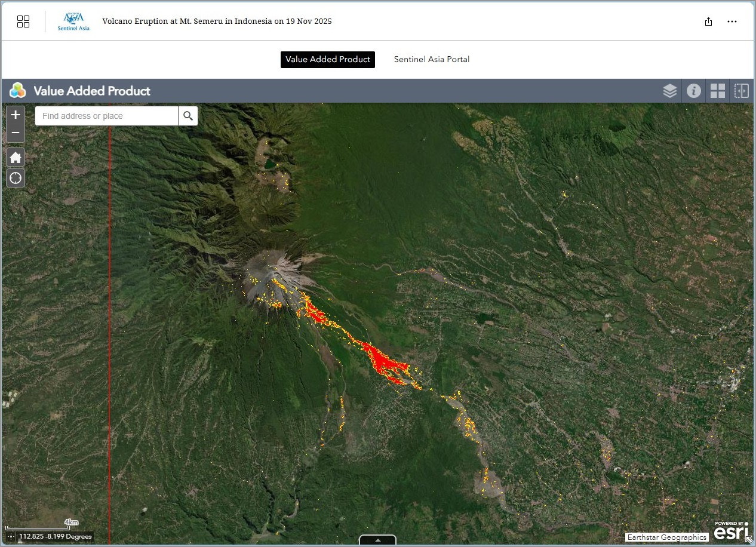756x547 pixels.
Task: Click the Sentinel Asia logo
Action: (73, 21)
